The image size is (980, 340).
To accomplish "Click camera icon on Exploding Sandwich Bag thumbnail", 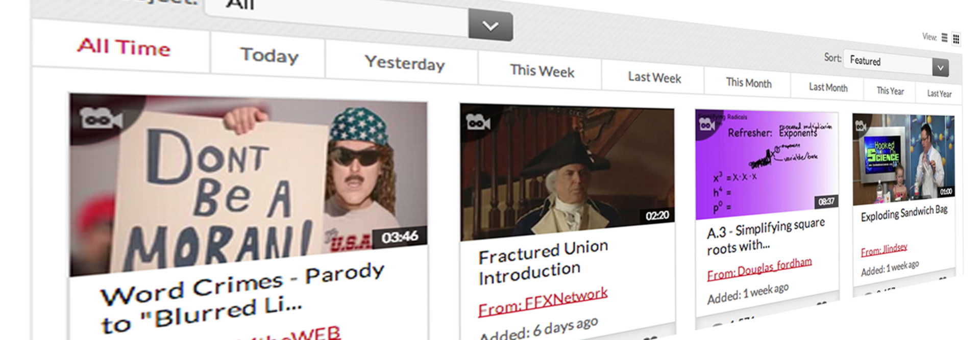I will tap(861, 125).
